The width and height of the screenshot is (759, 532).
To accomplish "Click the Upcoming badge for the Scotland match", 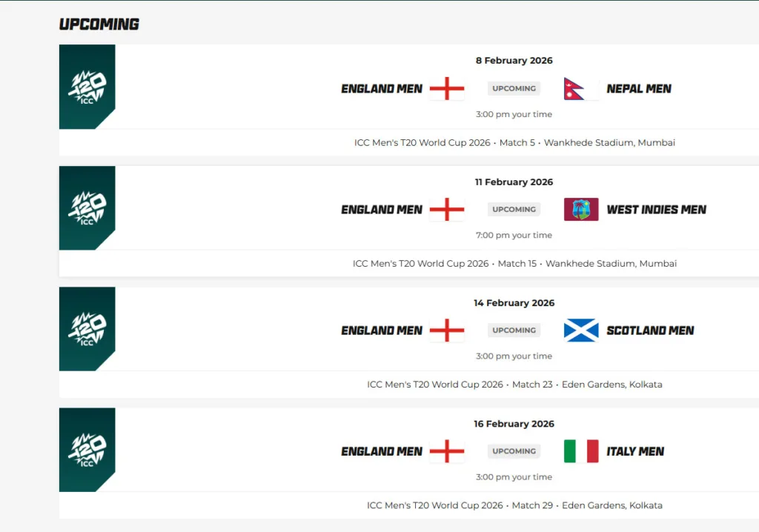I will (514, 330).
